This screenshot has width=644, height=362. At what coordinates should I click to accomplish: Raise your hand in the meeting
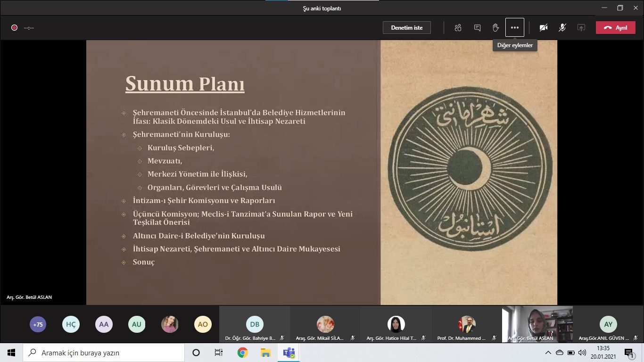point(495,28)
